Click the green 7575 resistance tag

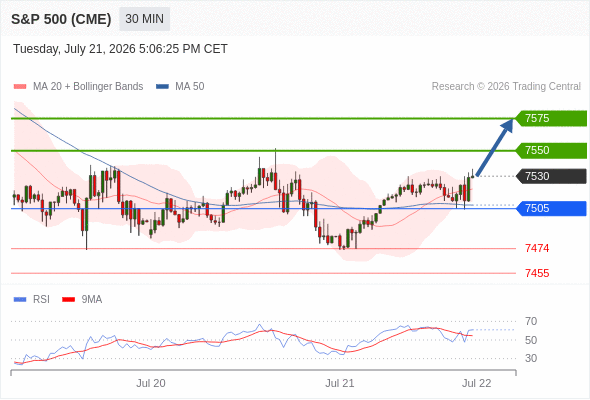tap(551, 118)
